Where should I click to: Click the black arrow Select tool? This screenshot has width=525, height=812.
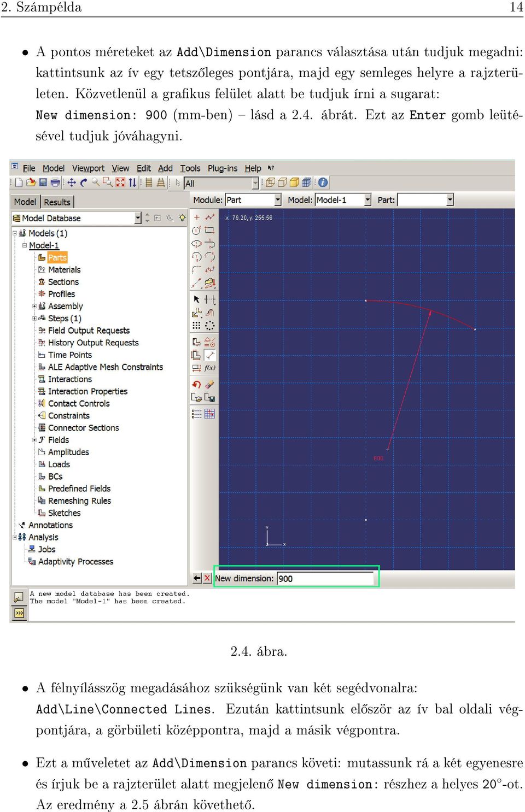pos(197,299)
